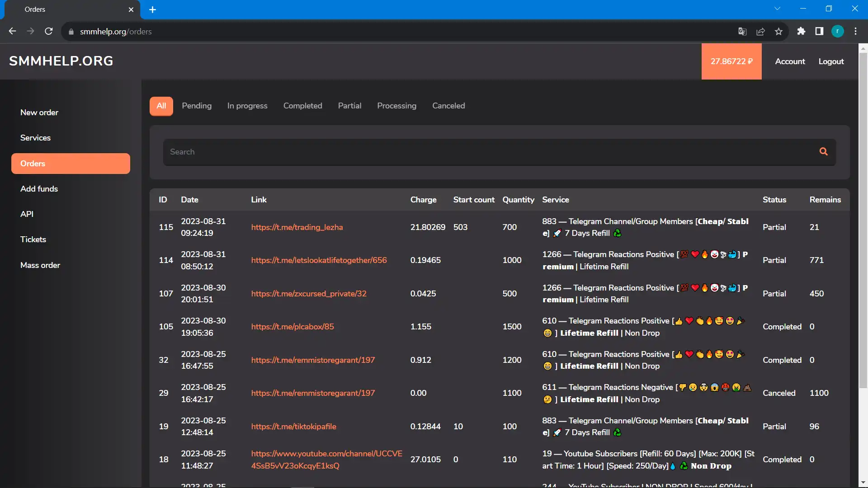Close the Orders browser tab
Screen dimensions: 868x488
click(131, 9)
